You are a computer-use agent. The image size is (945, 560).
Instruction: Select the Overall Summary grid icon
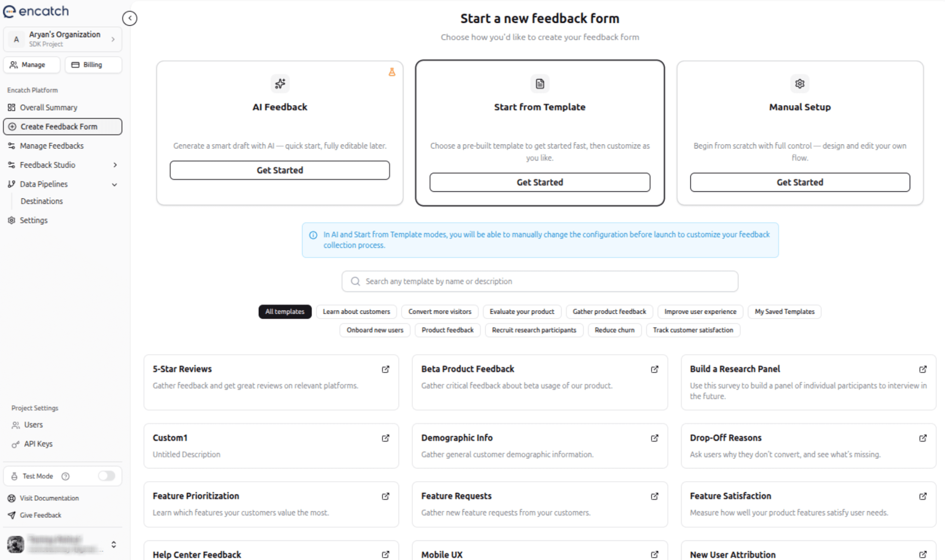[x=12, y=107]
